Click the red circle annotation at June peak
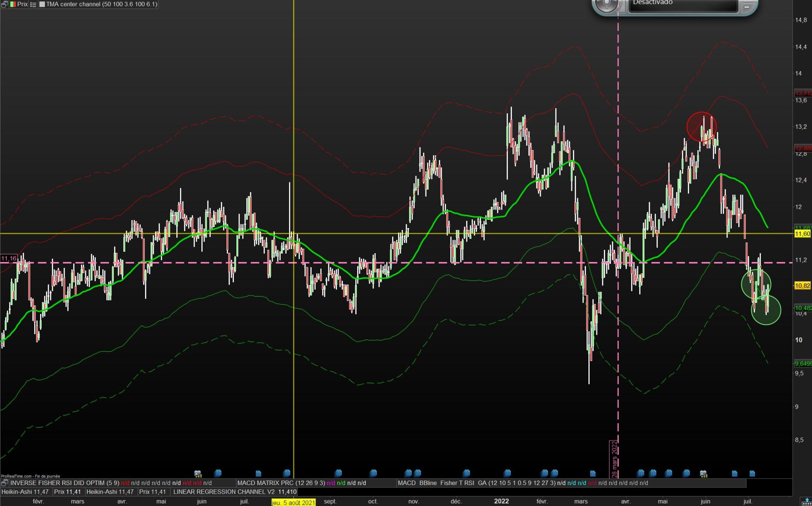 pyautogui.click(x=701, y=127)
